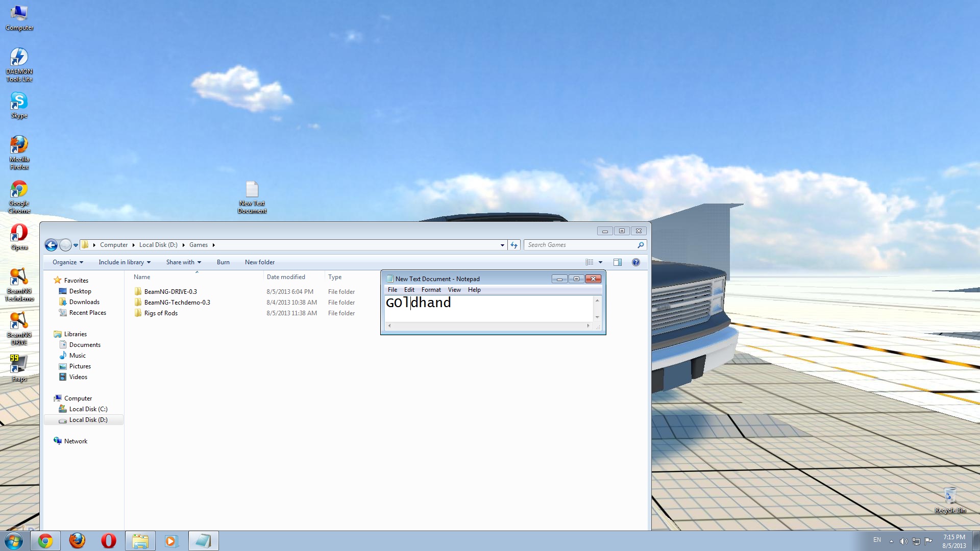Switch to Notepad taskbar button
The image size is (980, 551).
pos(203,541)
